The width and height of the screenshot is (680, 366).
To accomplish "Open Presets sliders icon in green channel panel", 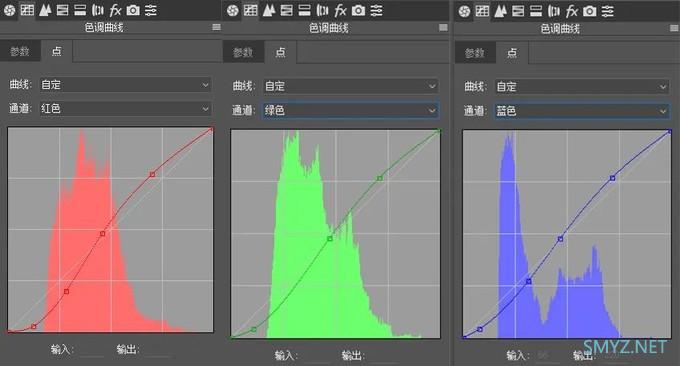I will coord(376,10).
